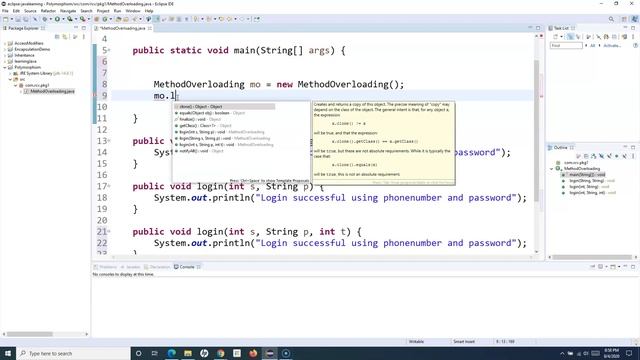
Task: Click the Debug bug toolbar icon
Action: pyautogui.click(x=44, y=19)
